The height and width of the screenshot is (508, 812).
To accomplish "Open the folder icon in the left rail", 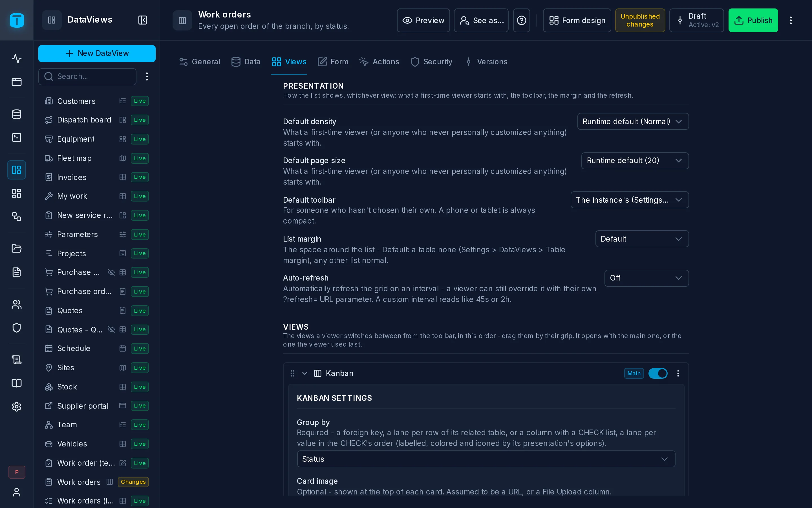I will click(16, 249).
